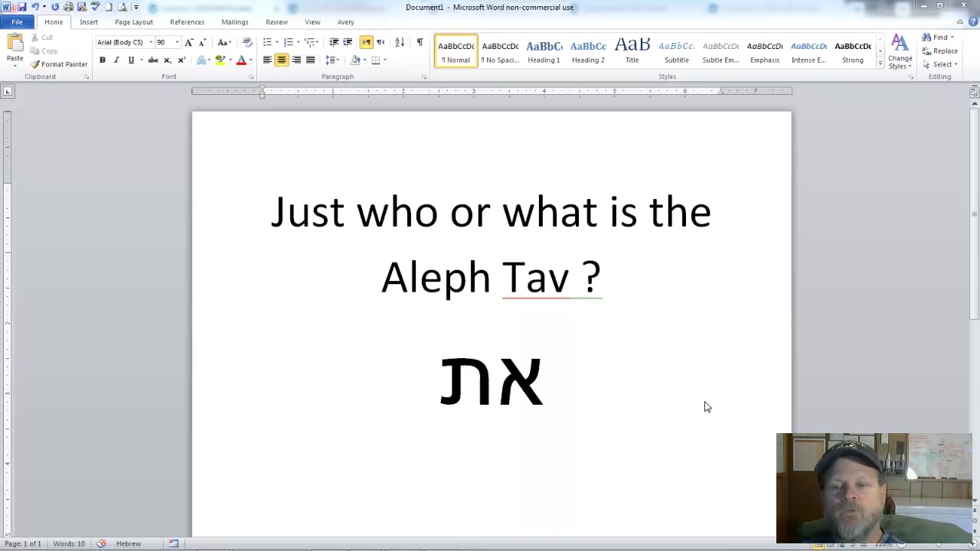Apply the Heading 1 style
Image resolution: width=980 pixels, height=551 pixels.
[544, 51]
